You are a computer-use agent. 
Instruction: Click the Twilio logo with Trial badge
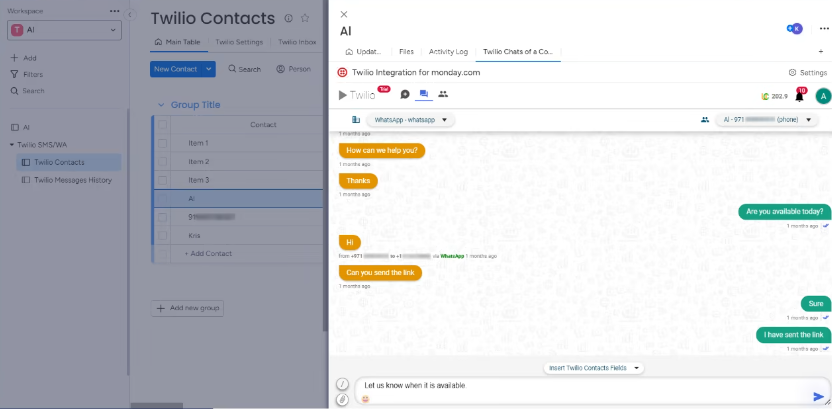[363, 95]
